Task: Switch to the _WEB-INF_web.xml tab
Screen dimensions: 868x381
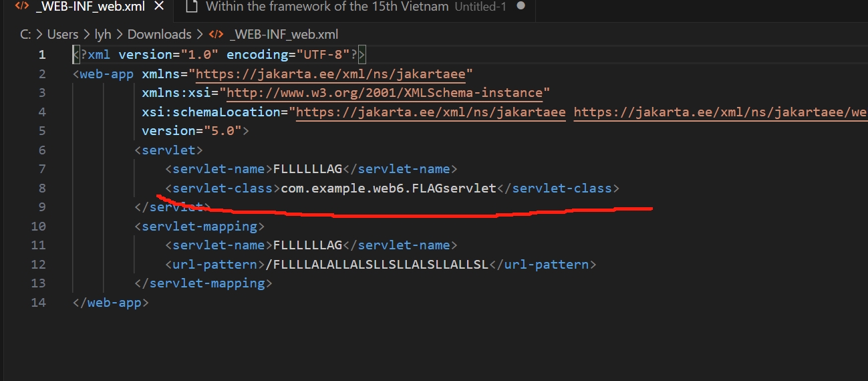Action: coord(90,7)
